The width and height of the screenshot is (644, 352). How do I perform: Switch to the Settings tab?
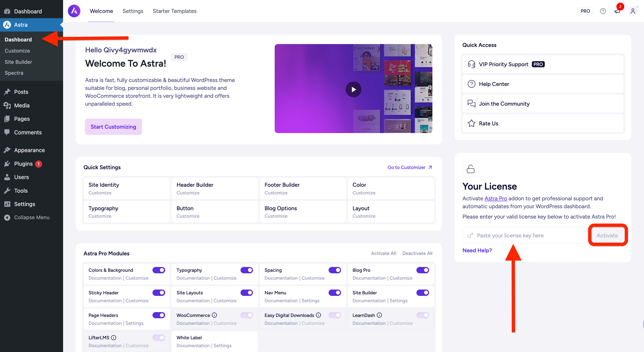pyautogui.click(x=133, y=11)
